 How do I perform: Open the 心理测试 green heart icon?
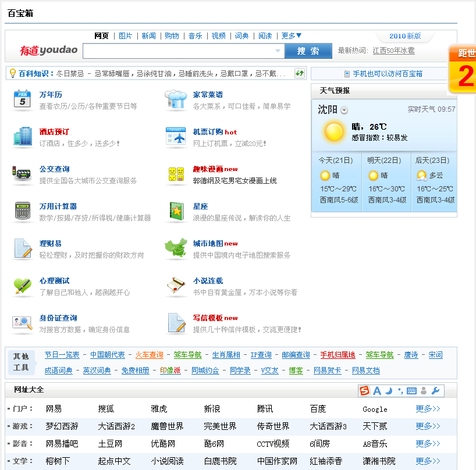[x=23, y=286]
